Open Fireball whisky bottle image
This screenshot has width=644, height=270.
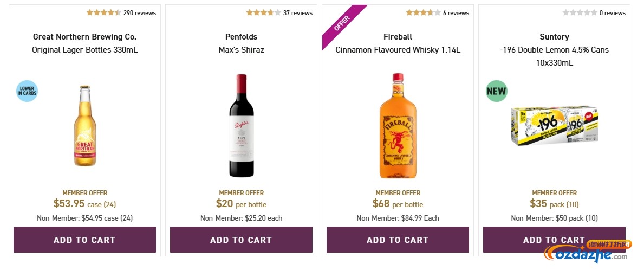[x=398, y=126]
